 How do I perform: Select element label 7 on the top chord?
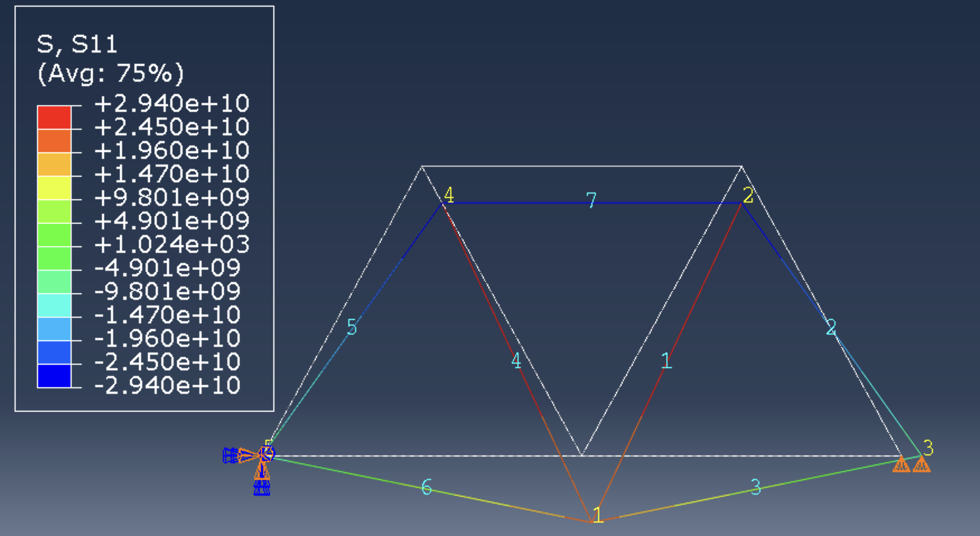(x=591, y=200)
